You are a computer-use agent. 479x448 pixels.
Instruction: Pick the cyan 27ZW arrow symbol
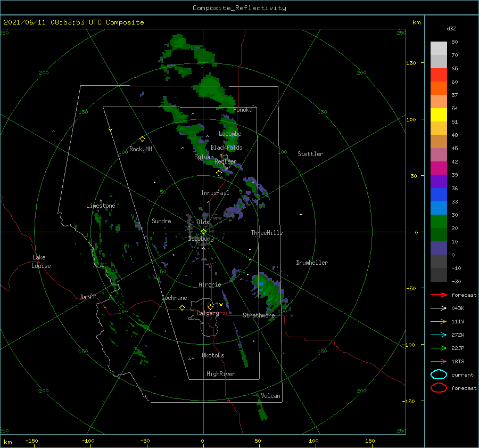coord(439,335)
